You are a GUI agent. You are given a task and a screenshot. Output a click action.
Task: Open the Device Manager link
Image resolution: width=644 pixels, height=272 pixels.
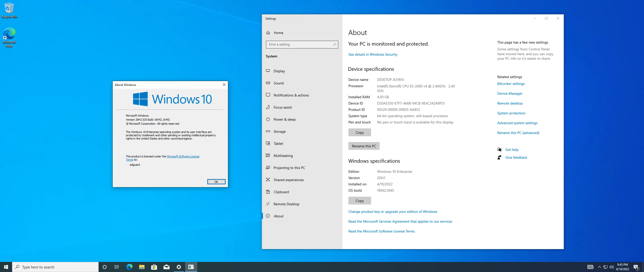(510, 93)
